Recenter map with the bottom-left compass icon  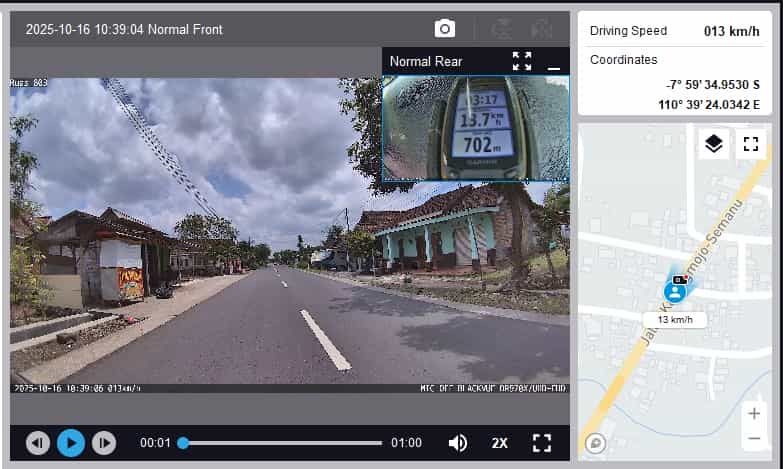(596, 442)
